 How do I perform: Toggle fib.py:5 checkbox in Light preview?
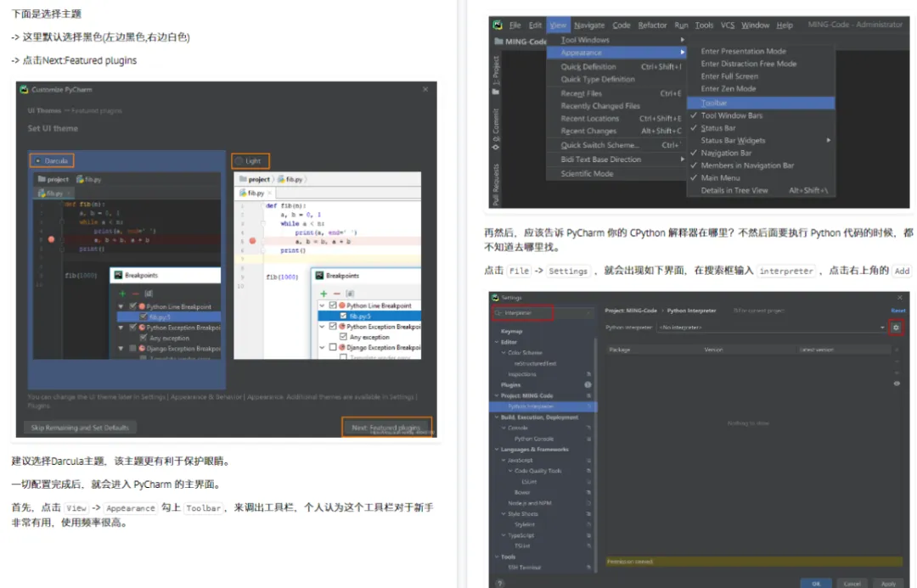[343, 316]
